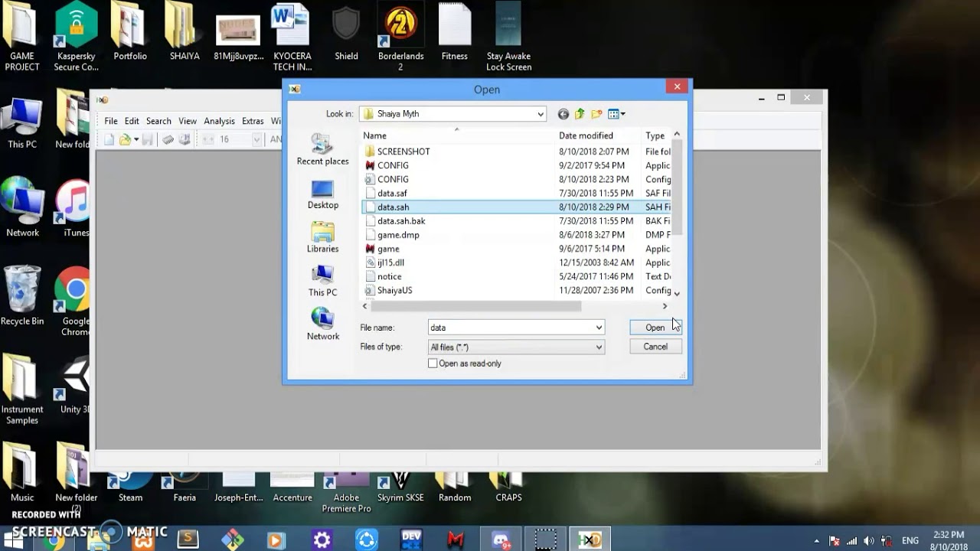This screenshot has height=551, width=980.
Task: Click ENG language indicator in tray
Action: (910, 540)
